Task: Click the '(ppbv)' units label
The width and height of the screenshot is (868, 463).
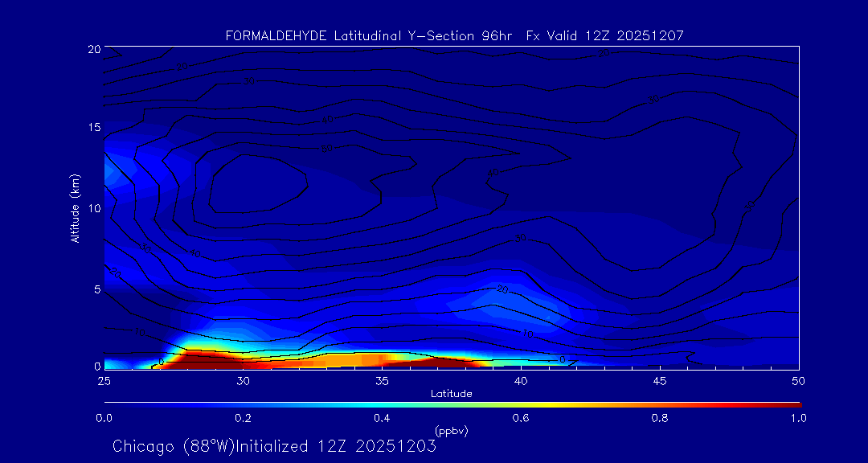Action: point(452,431)
